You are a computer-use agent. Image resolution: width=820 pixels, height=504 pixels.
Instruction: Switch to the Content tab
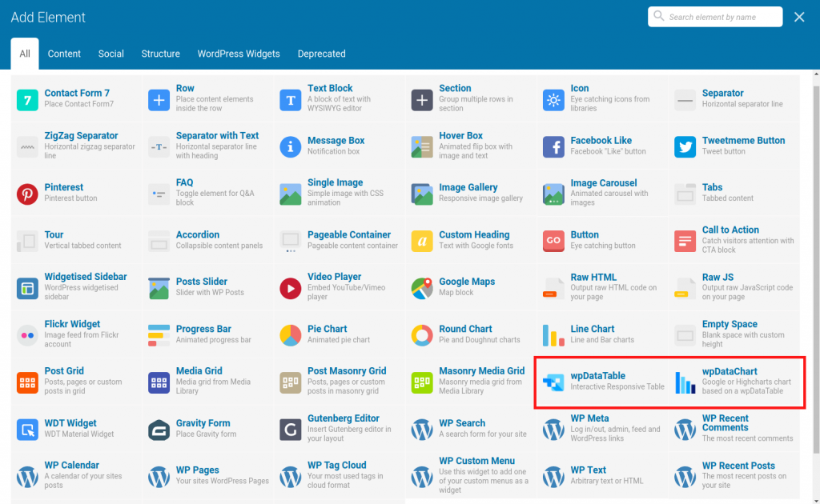[x=64, y=54]
